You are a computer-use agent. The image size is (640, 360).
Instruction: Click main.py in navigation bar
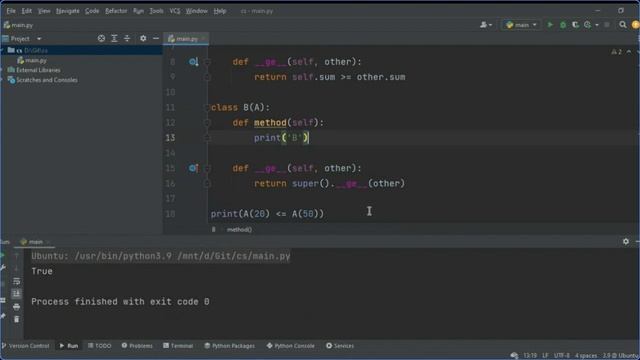[x=18, y=25]
